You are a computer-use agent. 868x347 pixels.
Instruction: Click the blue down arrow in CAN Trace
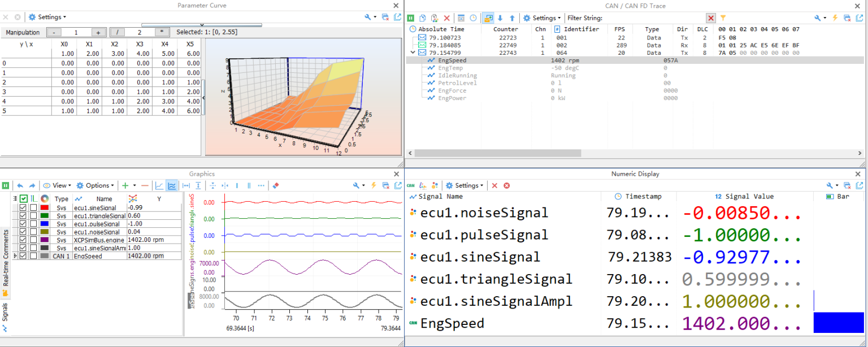point(500,18)
